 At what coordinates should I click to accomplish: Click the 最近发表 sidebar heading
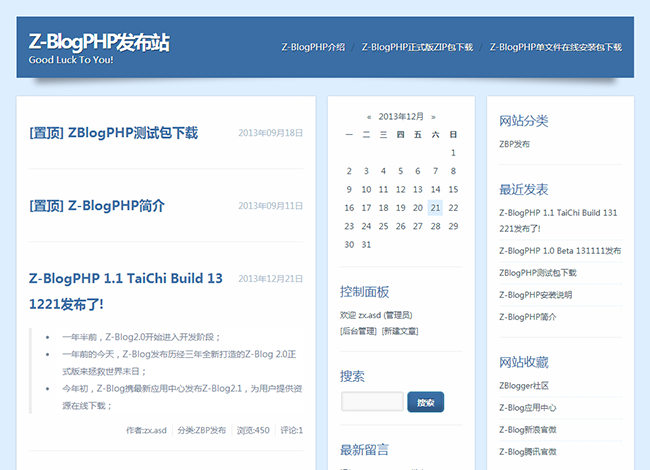click(x=524, y=190)
